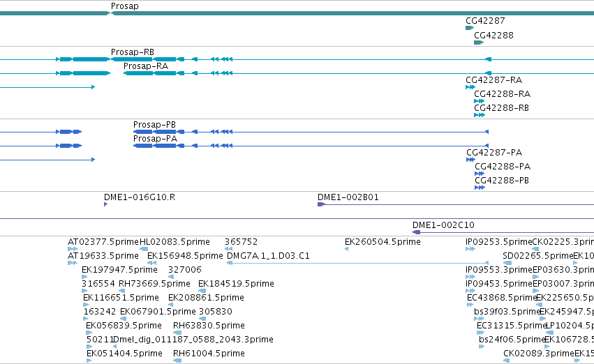This screenshot has height=364, width=594.
Task: Select the EK197947.5prime label
Action: click(120, 270)
